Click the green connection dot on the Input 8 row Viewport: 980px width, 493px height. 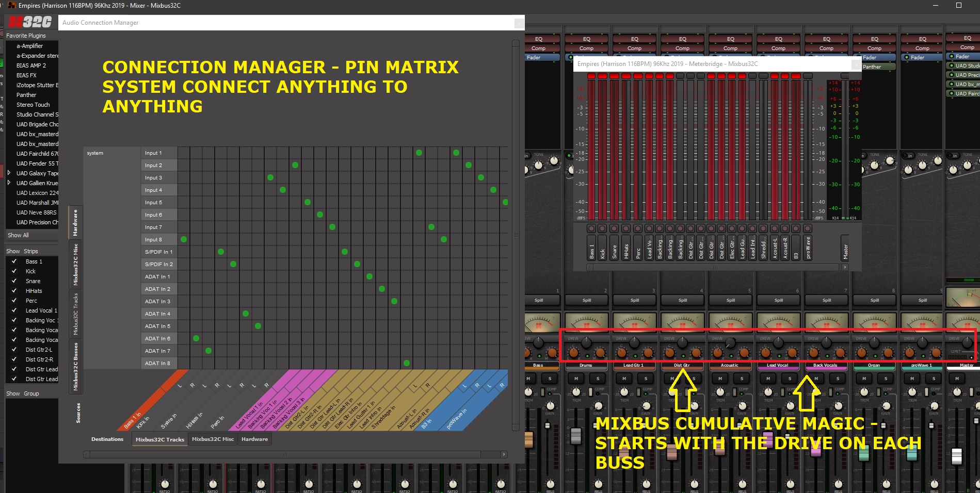click(x=184, y=239)
